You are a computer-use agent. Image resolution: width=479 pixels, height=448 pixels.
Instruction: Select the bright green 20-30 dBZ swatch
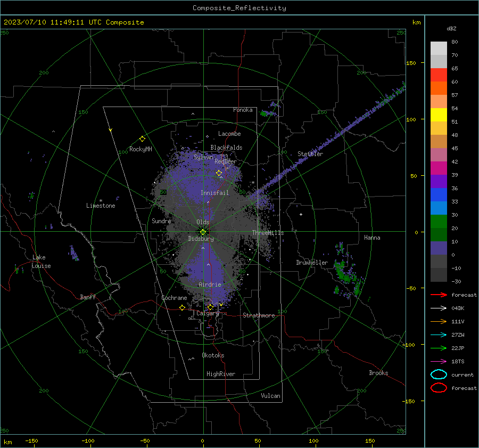click(439, 222)
